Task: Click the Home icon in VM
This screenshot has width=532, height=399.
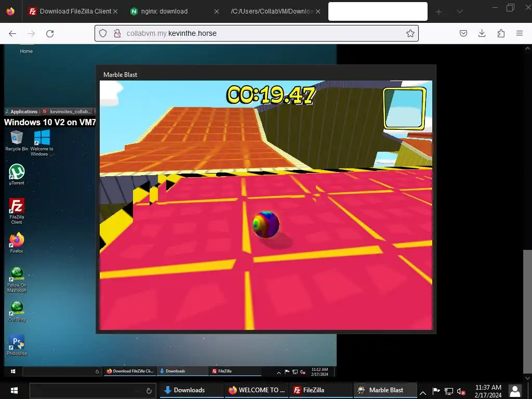Action: pos(26,49)
